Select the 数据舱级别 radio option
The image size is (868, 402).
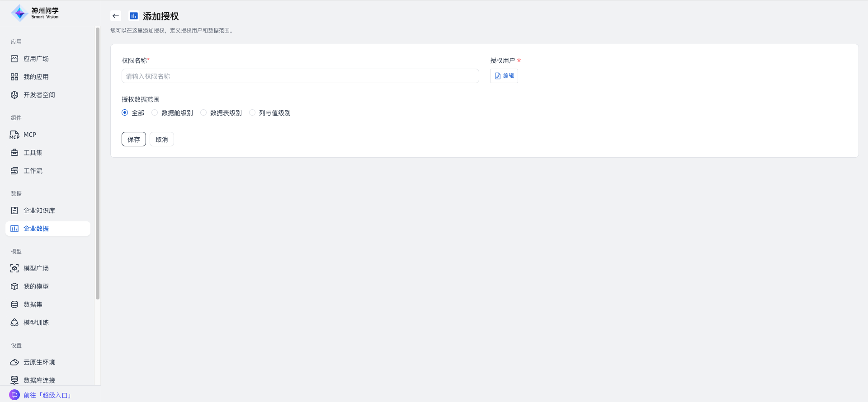tap(155, 112)
